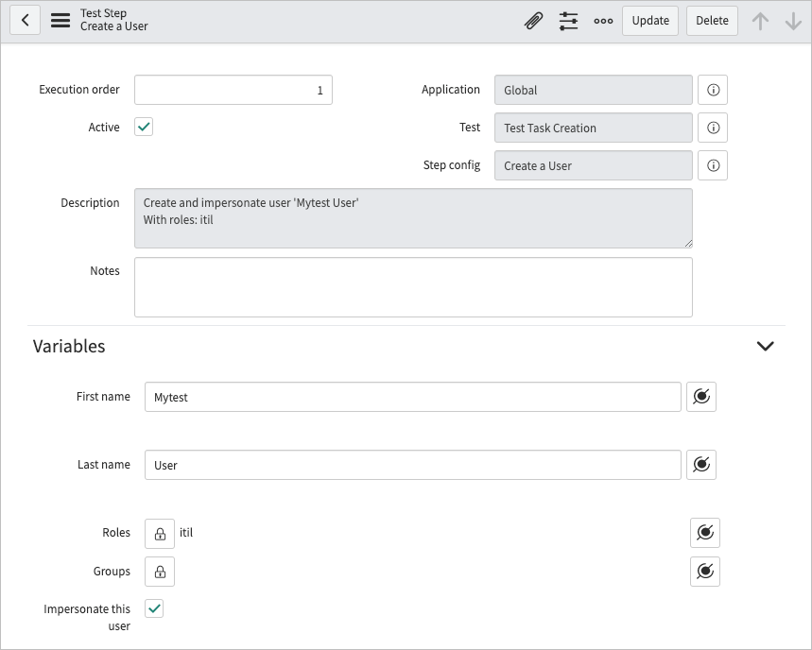
Task: Delete the Create a User test step
Action: [x=712, y=20]
